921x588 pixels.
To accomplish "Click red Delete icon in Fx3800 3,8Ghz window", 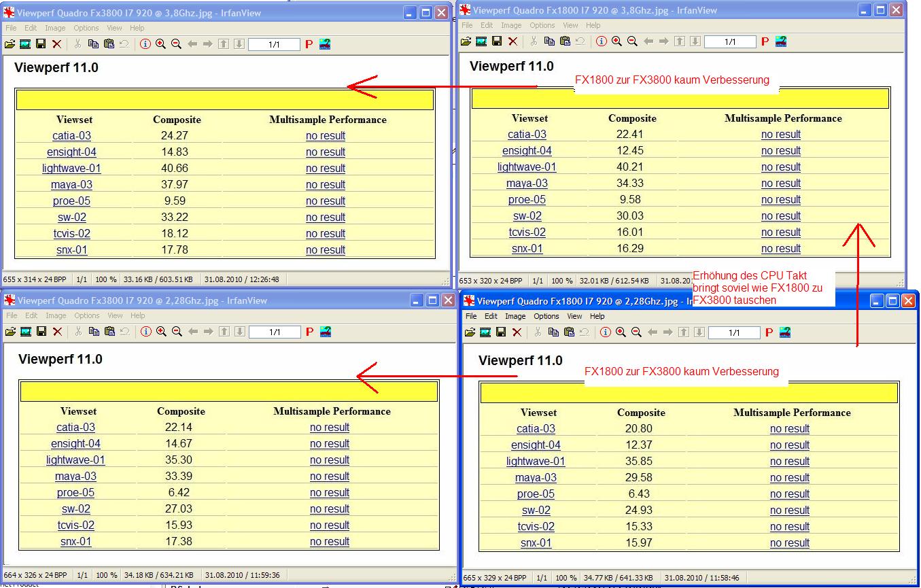I will click(57, 44).
